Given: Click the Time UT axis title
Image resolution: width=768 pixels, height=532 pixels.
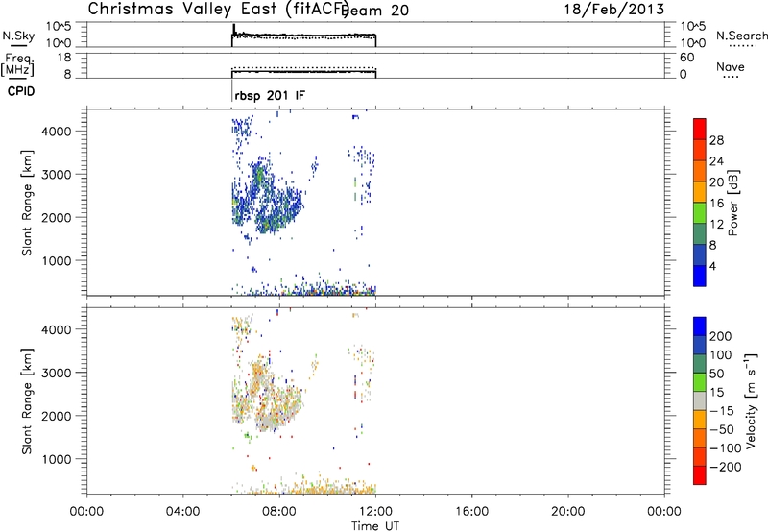Looking at the screenshot, I should [x=375, y=526].
